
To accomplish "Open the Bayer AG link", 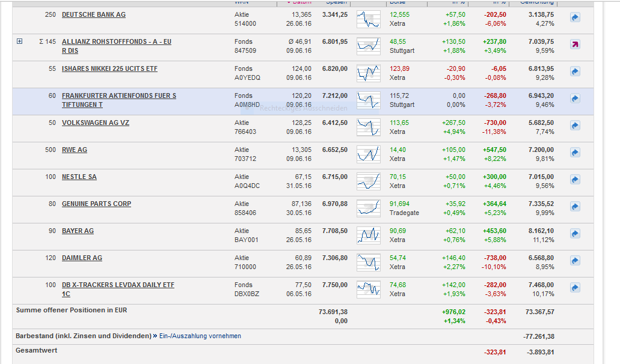I will click(x=78, y=231).
